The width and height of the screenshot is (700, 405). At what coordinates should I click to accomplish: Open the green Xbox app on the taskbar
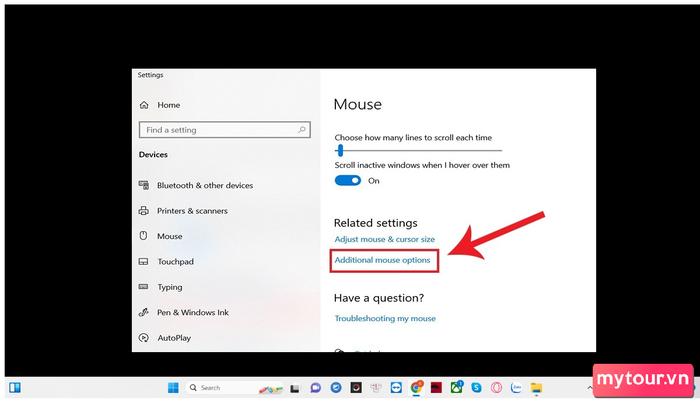point(456,387)
